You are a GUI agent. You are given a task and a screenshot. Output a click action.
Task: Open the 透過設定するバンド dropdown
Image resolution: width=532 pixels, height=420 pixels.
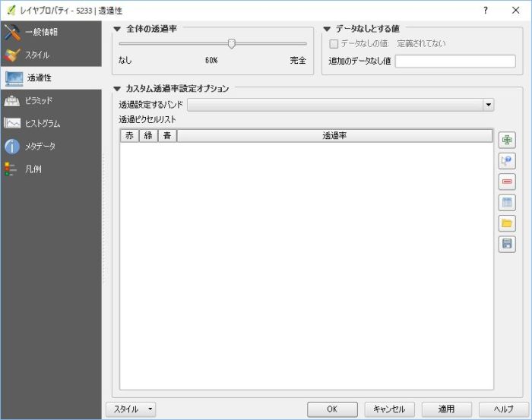click(x=341, y=105)
